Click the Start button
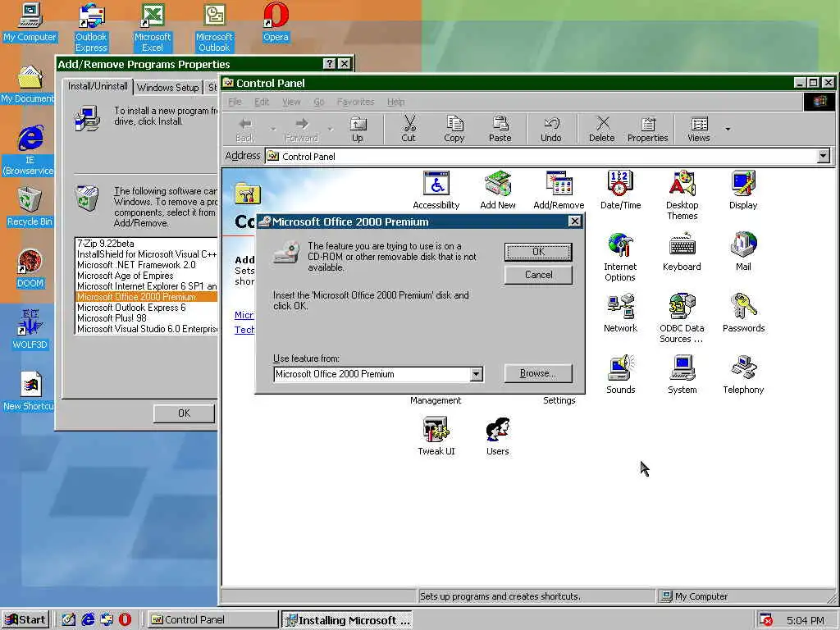Viewport: 840px width, 630px height. 25,620
